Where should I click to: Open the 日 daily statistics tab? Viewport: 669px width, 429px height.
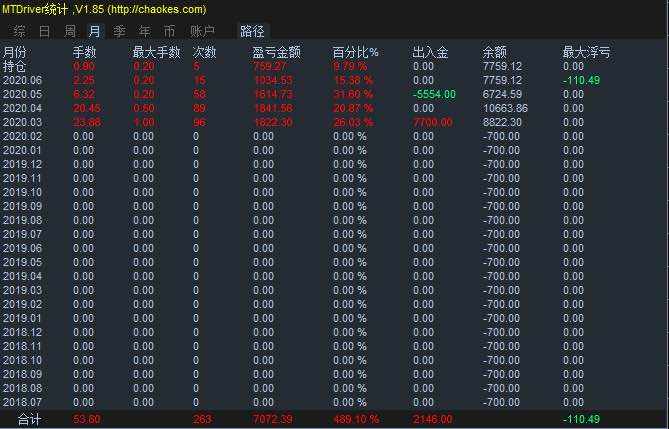[44, 31]
